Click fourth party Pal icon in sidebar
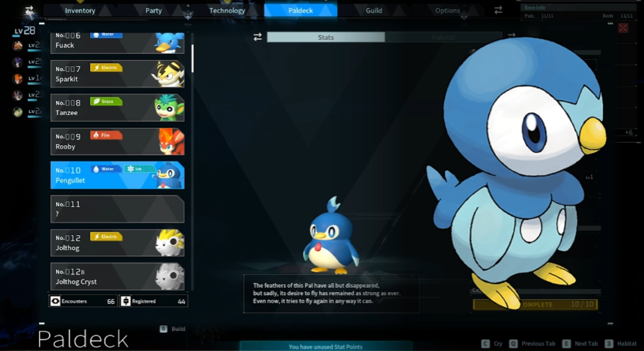Screen dimensions: 644x351 (17, 95)
